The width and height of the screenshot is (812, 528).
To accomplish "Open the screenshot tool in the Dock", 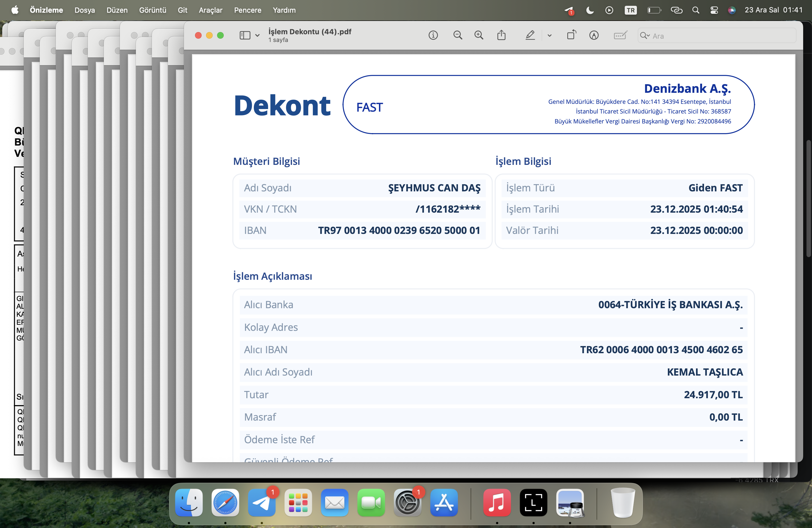I will click(x=534, y=502).
